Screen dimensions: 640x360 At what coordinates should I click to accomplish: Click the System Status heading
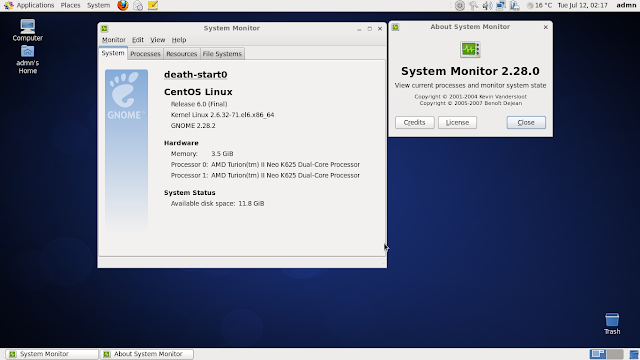(189, 193)
